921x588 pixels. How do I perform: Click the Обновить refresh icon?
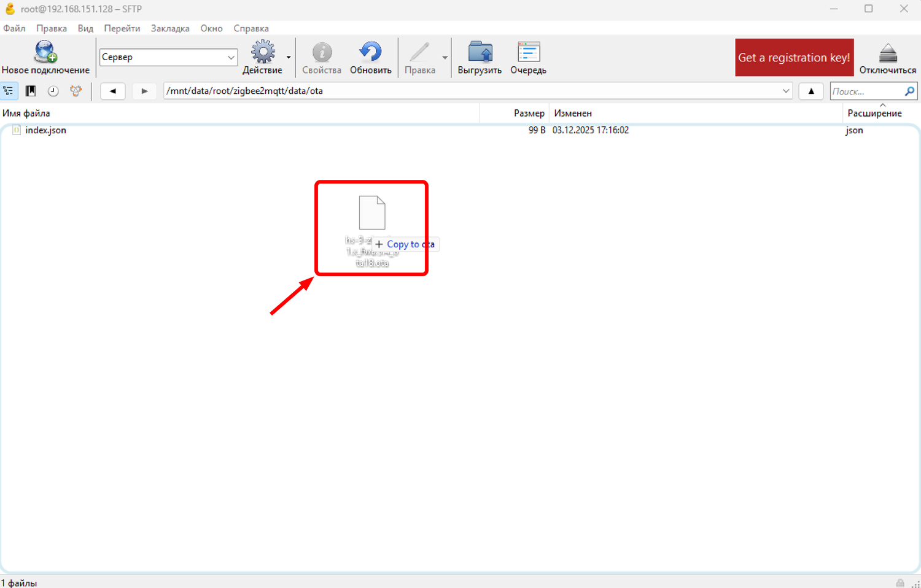coord(370,53)
